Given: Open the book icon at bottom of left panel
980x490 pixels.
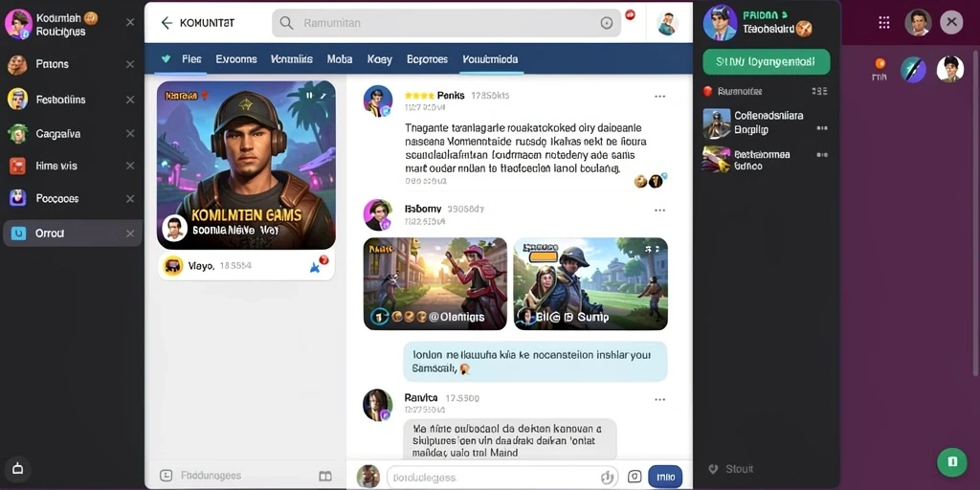Looking at the screenshot, I should click(325, 477).
